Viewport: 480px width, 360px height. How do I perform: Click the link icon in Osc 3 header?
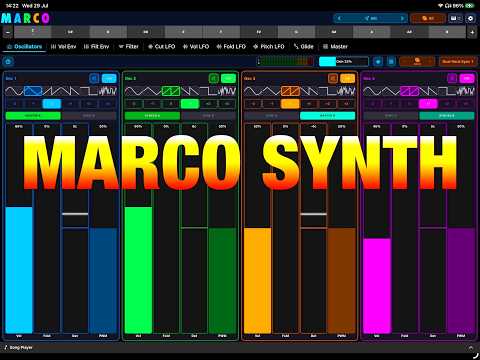pos(333,78)
